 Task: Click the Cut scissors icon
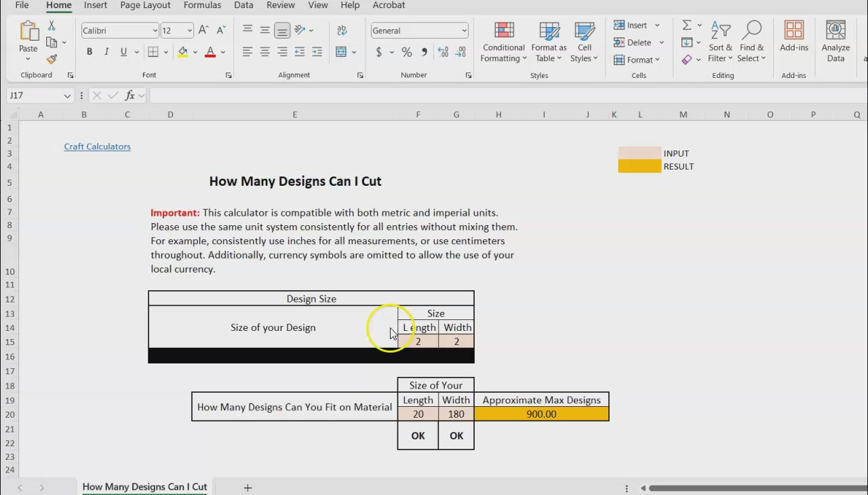[52, 26]
